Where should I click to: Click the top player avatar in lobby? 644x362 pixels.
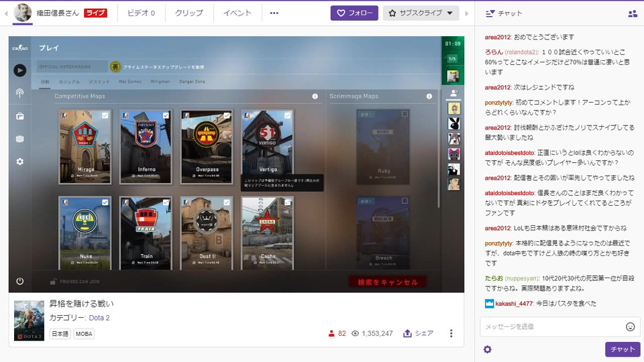[453, 76]
